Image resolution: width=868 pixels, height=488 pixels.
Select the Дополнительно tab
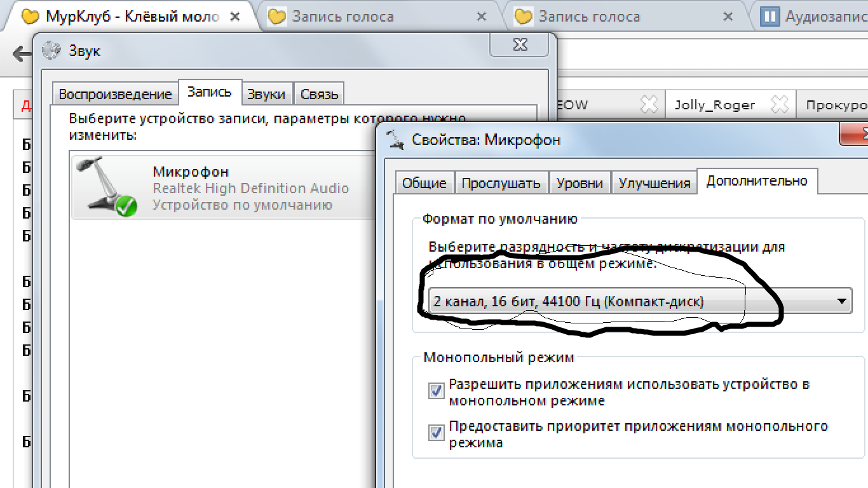[757, 181]
